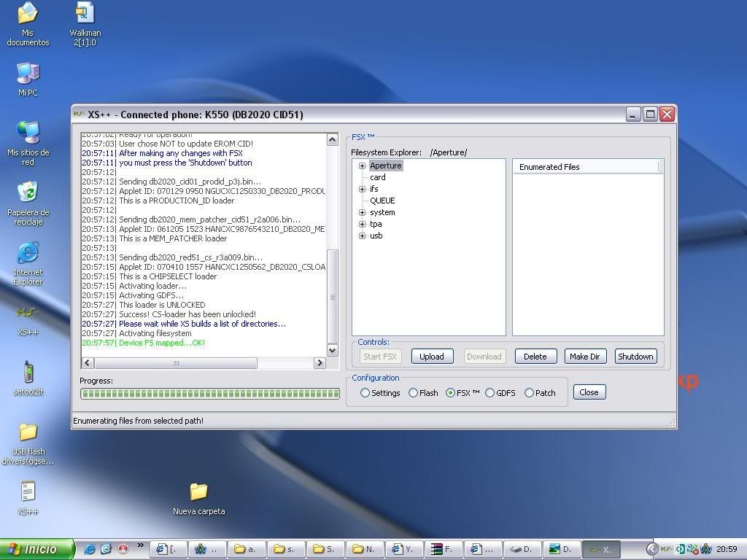The height and width of the screenshot is (560, 747).
Task: Select the Patch configuration radio button
Action: (529, 393)
